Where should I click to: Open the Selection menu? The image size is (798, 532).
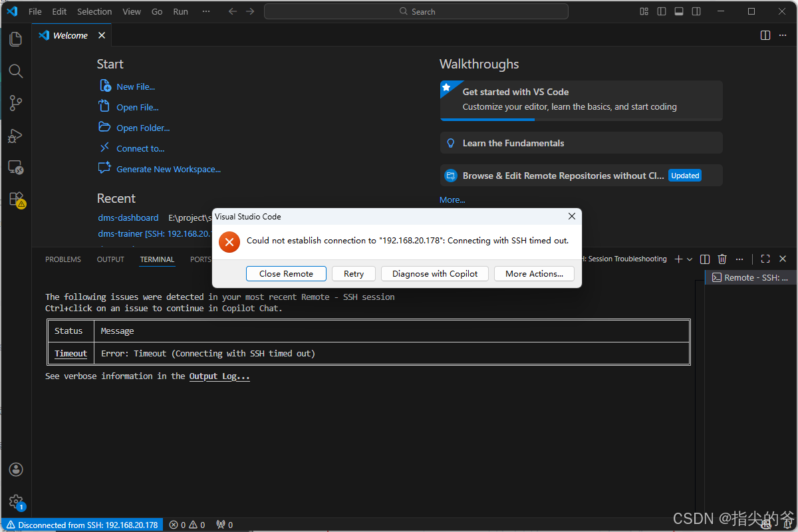[x=94, y=11]
